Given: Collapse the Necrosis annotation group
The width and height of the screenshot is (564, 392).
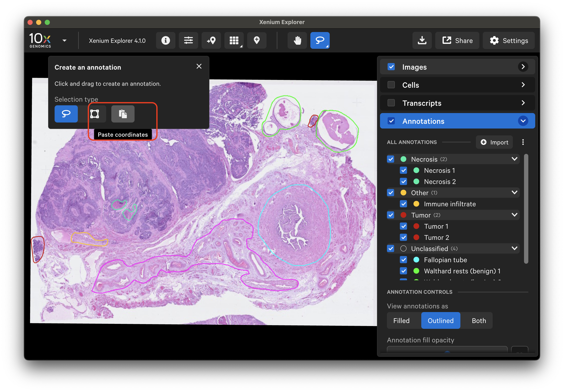Looking at the screenshot, I should pos(514,159).
